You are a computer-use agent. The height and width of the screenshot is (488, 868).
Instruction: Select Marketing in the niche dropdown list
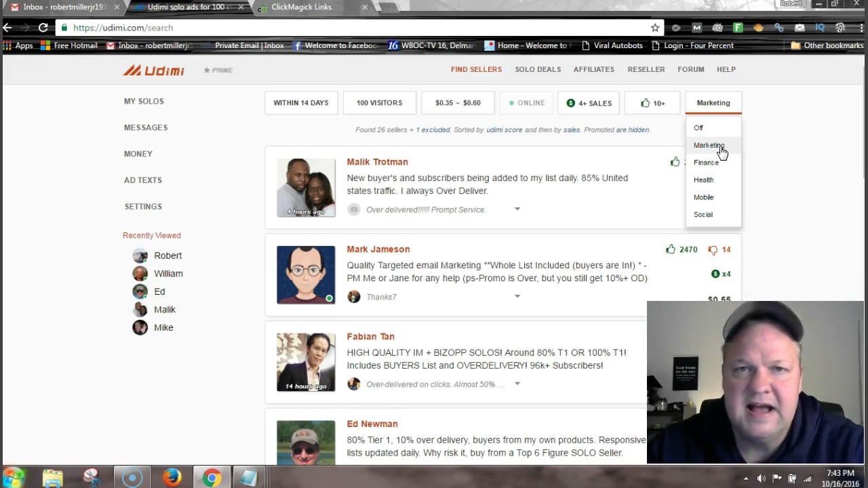[713, 145]
